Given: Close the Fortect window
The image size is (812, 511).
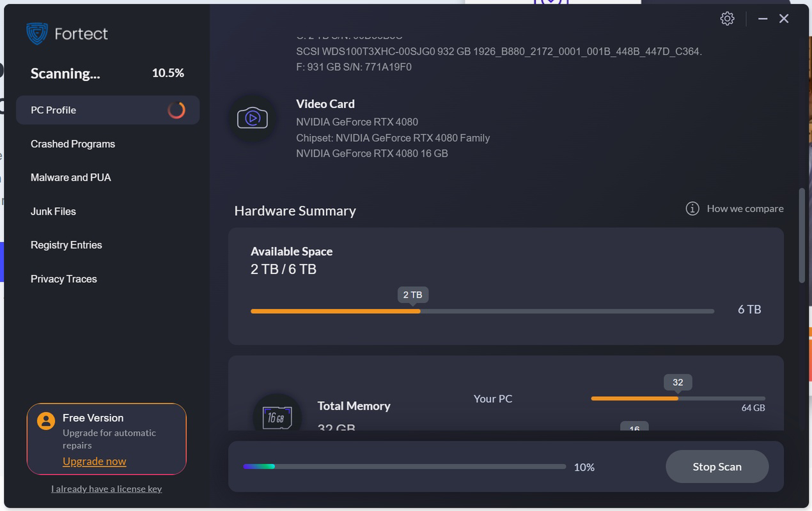Looking at the screenshot, I should pos(784,19).
